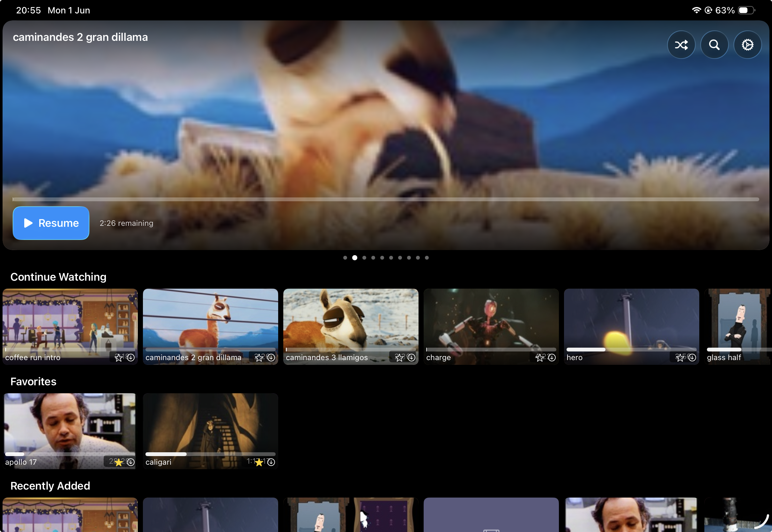The height and width of the screenshot is (532, 772).
Task: Toggle favorite star on caminandes 3 llamigos
Action: coord(399,358)
